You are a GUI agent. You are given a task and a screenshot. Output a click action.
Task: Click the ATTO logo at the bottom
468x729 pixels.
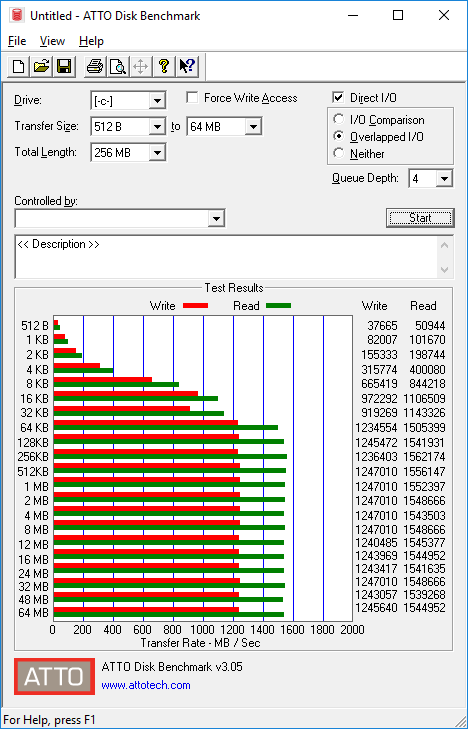[54, 676]
